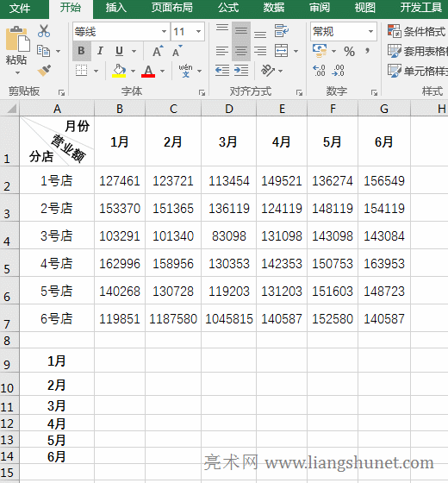Apply Percent Style number format
Image resolution: width=448 pixels, height=483 pixels.
pyautogui.click(x=349, y=51)
